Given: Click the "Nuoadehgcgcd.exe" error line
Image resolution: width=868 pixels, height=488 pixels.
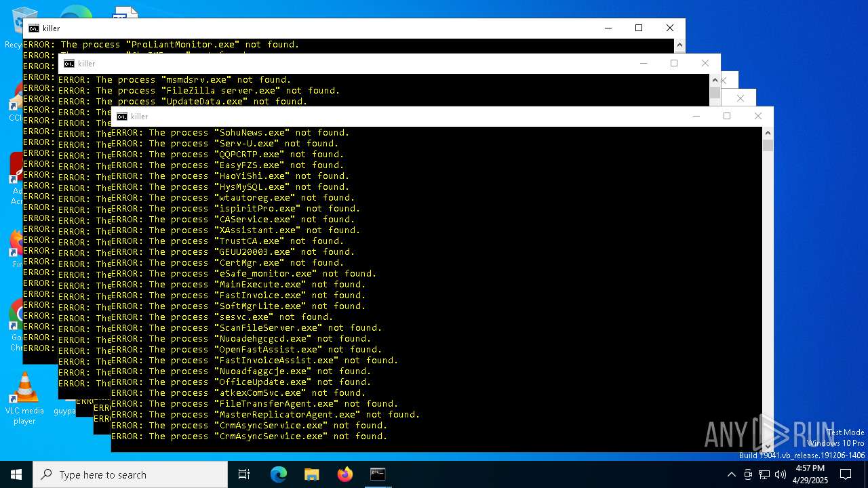Looking at the screenshot, I should point(241,339).
